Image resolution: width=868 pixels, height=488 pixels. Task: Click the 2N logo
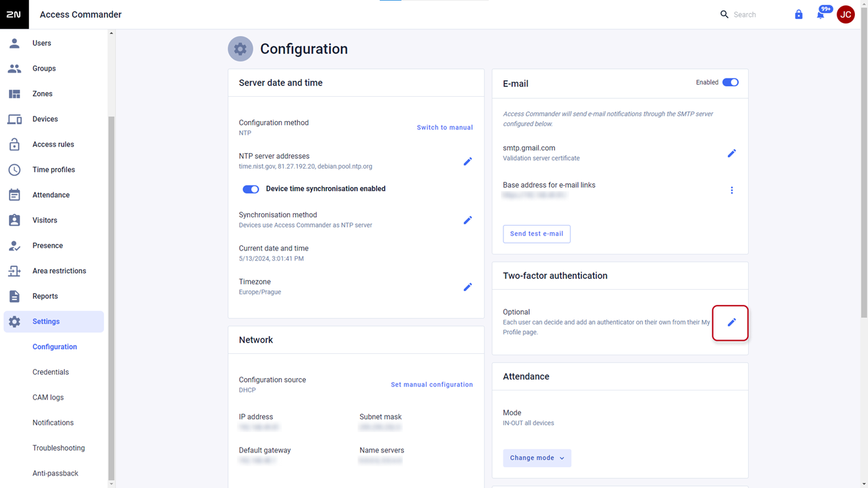14,14
